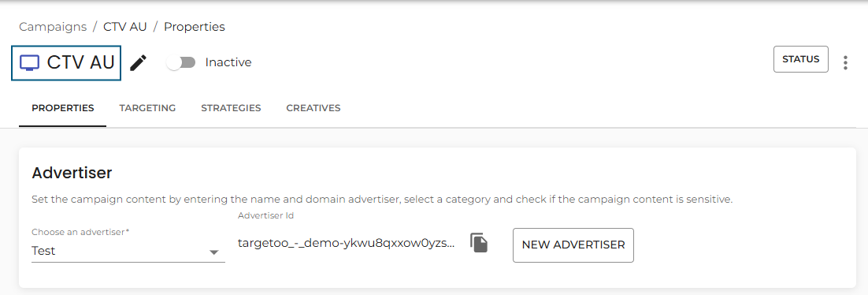Click the Properties breadcrumb item
Screen dimensions: 868x295
(x=195, y=27)
